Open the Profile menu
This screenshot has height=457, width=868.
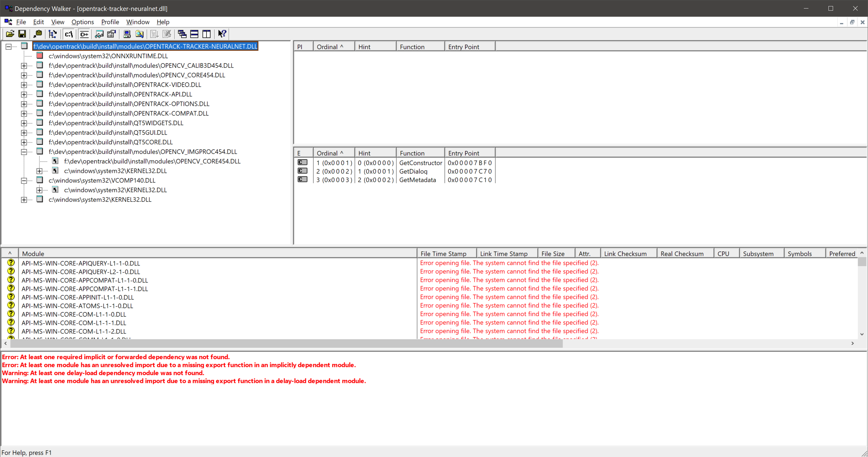tap(110, 22)
